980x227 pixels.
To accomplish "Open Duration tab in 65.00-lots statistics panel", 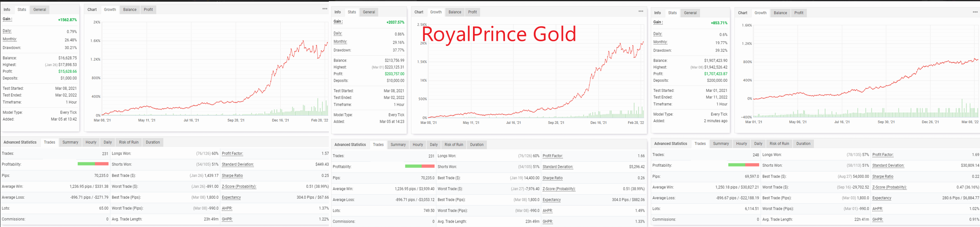I will (x=153, y=142).
